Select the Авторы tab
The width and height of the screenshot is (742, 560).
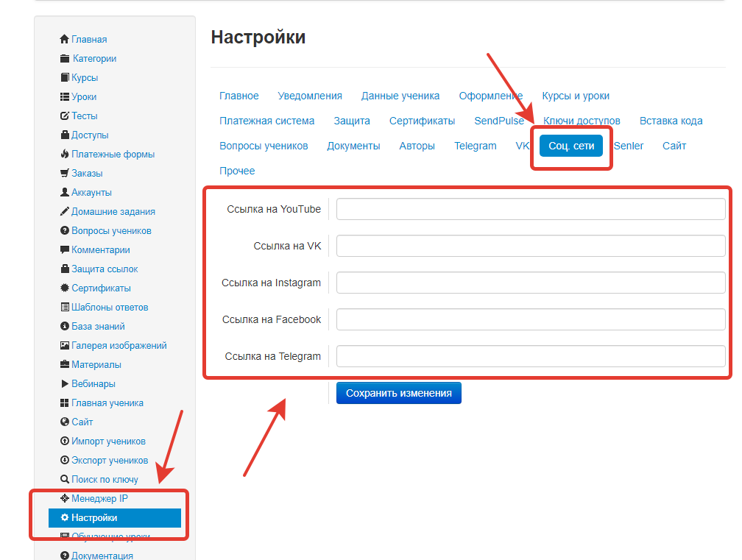417,146
